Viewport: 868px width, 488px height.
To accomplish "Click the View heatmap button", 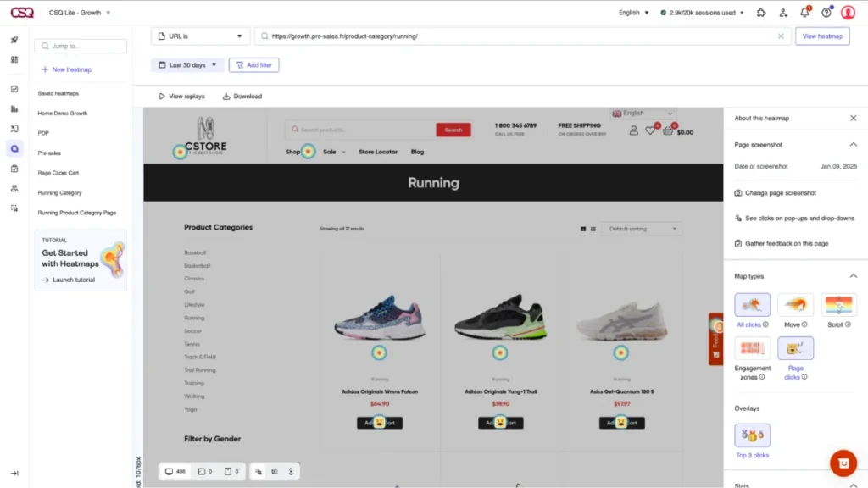I will coord(822,36).
